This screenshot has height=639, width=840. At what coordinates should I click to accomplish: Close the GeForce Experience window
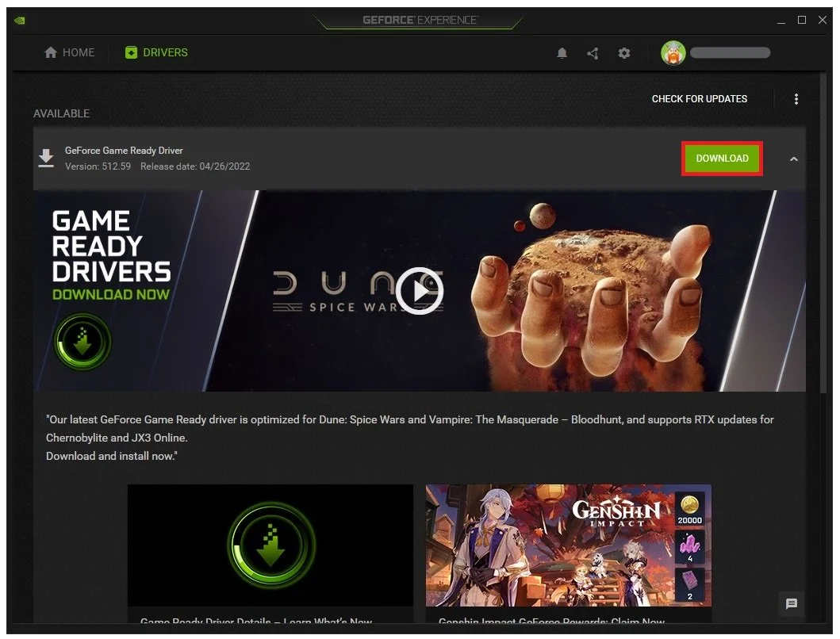click(823, 21)
